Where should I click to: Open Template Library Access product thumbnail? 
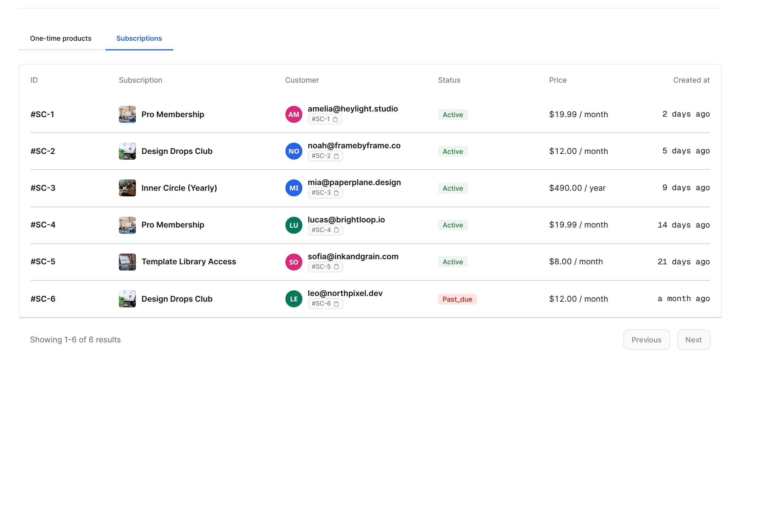click(x=127, y=262)
